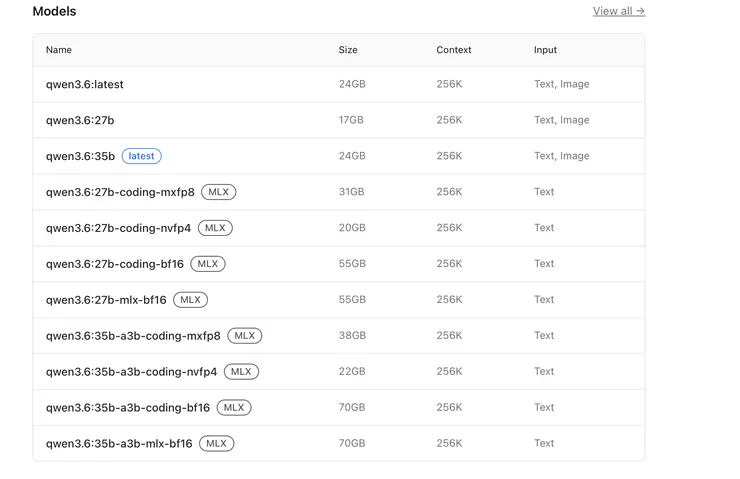
Task: Select 70GB size of qwen3.6:35b-a3b-coding-bf16
Action: [x=352, y=407]
